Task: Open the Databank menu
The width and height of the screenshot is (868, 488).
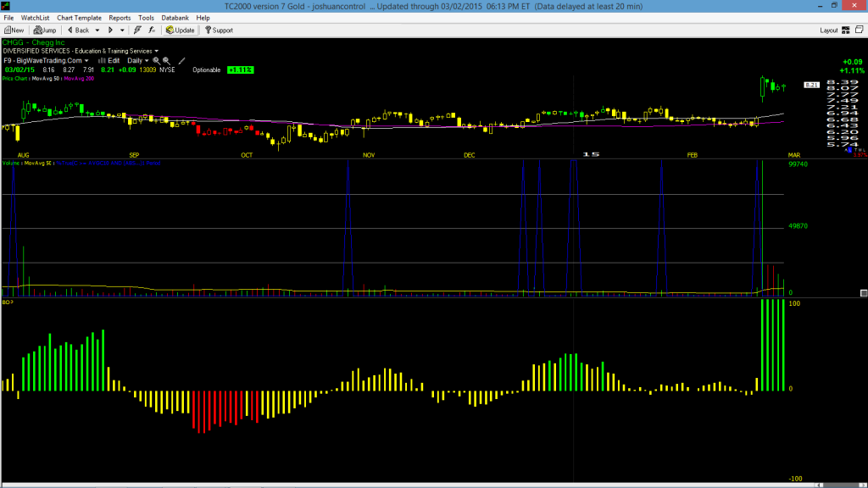Action: [x=175, y=18]
